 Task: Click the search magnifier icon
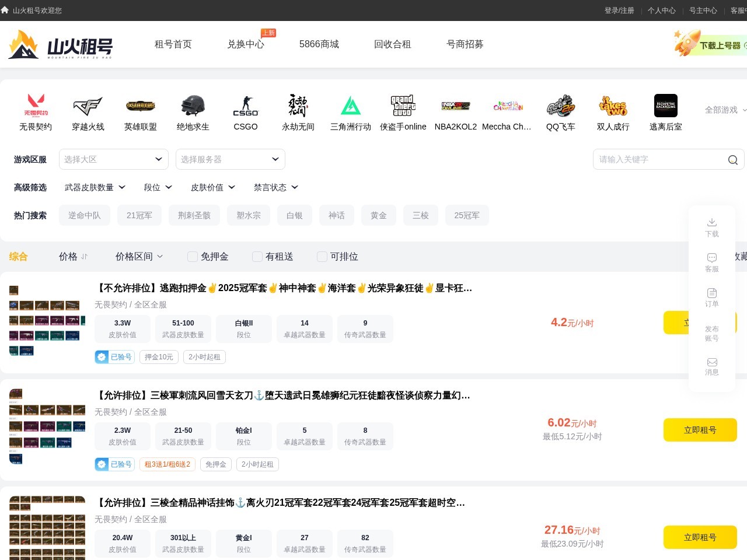(733, 160)
